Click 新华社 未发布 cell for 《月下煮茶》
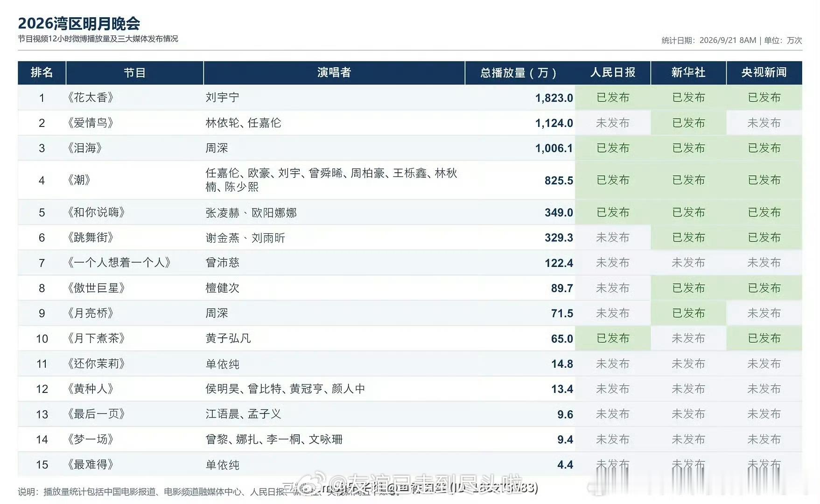The height and width of the screenshot is (504, 820). tap(688, 338)
